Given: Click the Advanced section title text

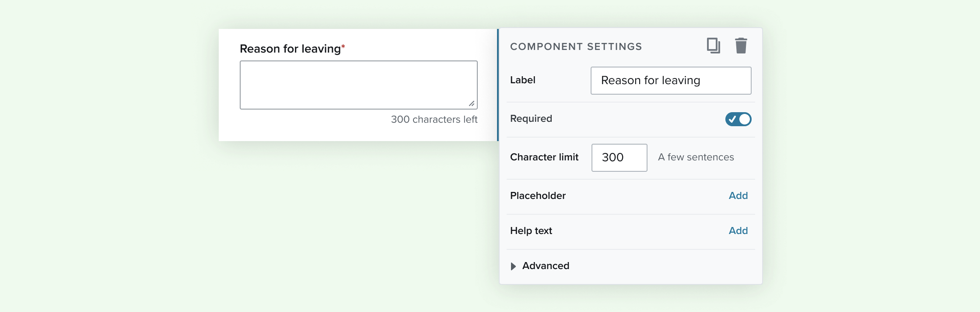Looking at the screenshot, I should point(546,266).
